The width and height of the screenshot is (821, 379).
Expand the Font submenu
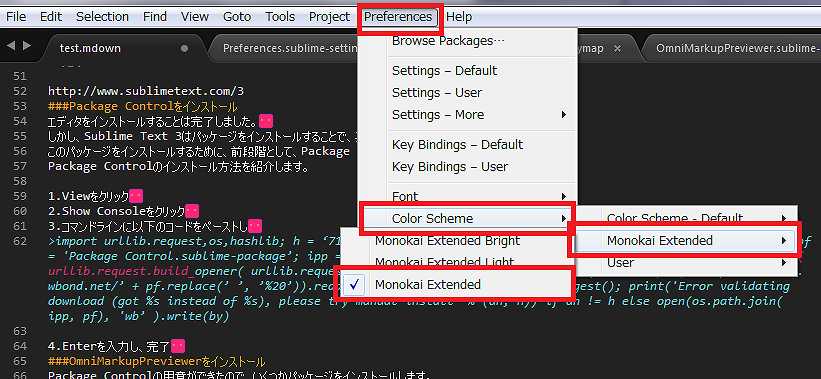(x=468, y=196)
